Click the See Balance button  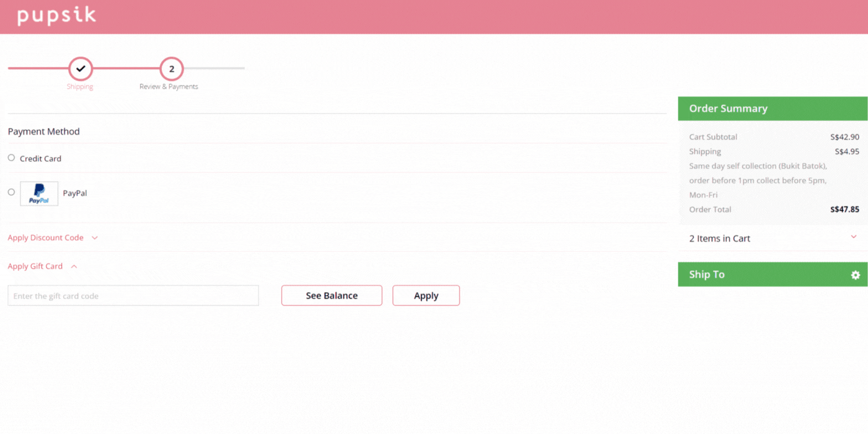(x=331, y=295)
